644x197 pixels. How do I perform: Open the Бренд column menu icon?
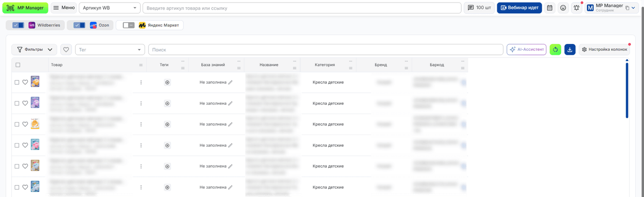coord(406,68)
